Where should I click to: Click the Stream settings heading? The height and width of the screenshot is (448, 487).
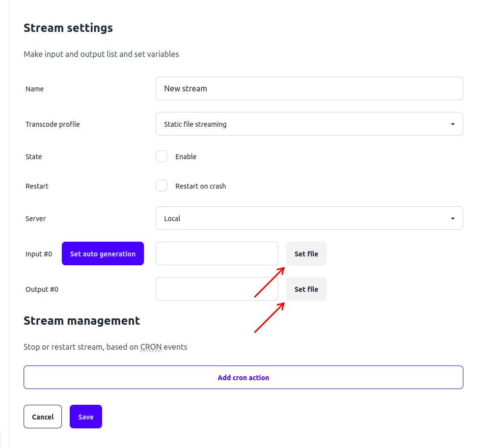coord(68,28)
